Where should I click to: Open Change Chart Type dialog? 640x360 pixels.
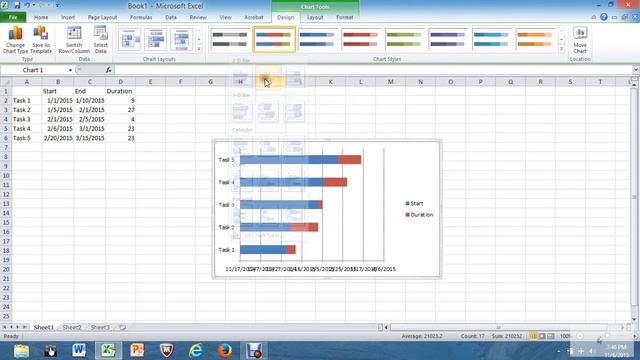point(16,40)
